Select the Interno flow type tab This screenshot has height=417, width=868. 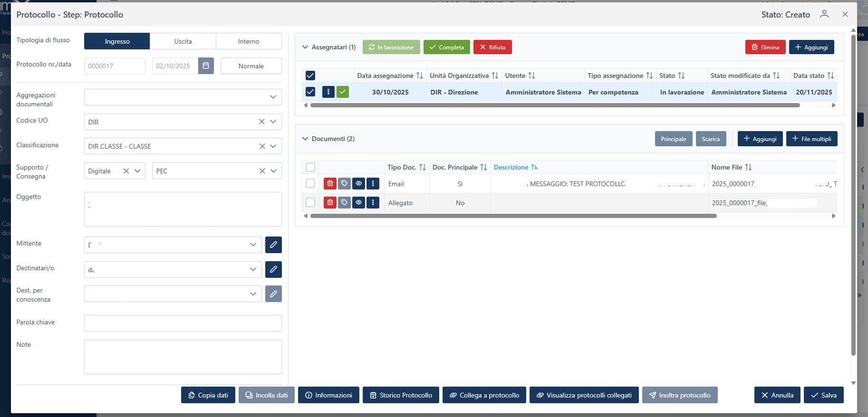249,41
